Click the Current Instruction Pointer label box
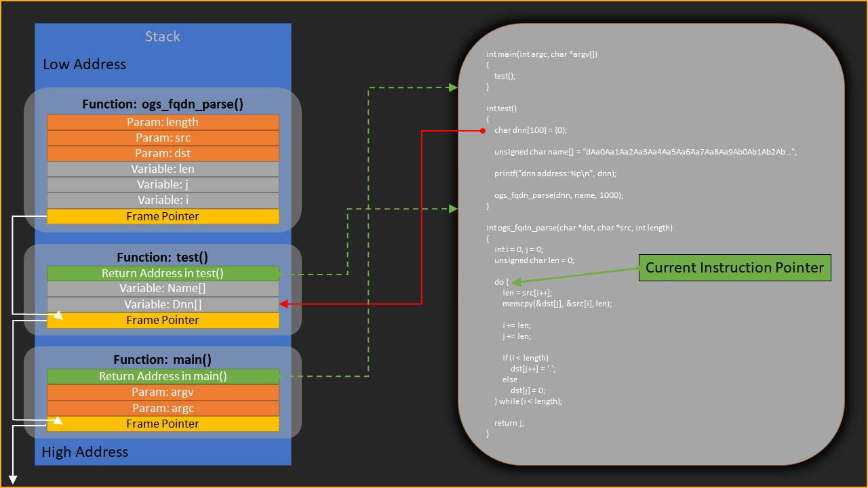The width and height of the screenshot is (868, 488). [x=734, y=268]
